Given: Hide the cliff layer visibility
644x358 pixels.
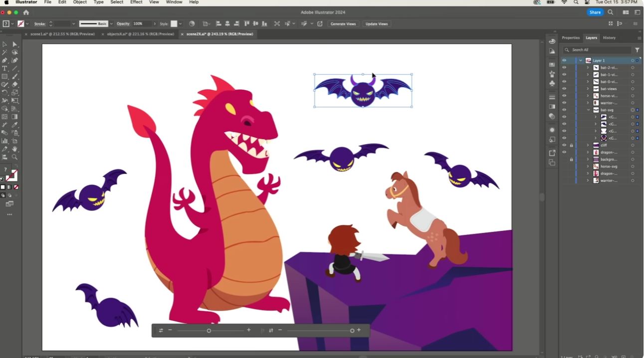Looking at the screenshot, I should [x=564, y=145].
